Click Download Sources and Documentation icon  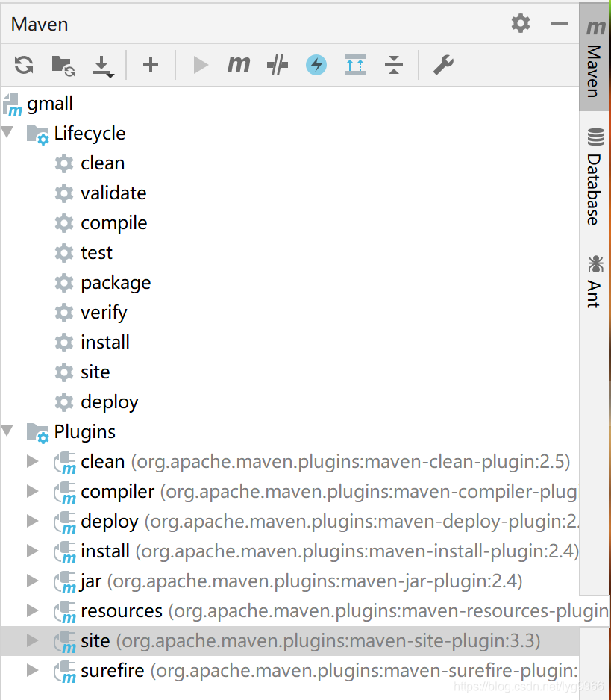pyautogui.click(x=103, y=66)
